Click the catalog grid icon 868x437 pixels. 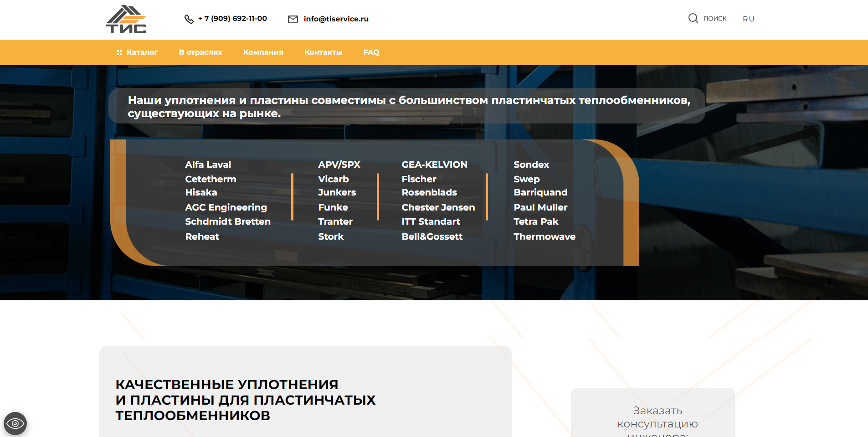(119, 52)
